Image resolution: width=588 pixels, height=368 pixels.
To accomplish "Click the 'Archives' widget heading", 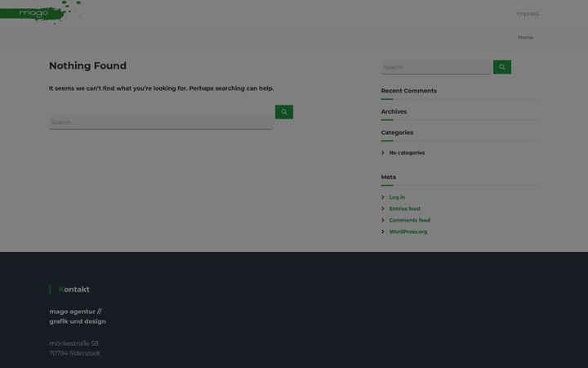I will [394, 111].
